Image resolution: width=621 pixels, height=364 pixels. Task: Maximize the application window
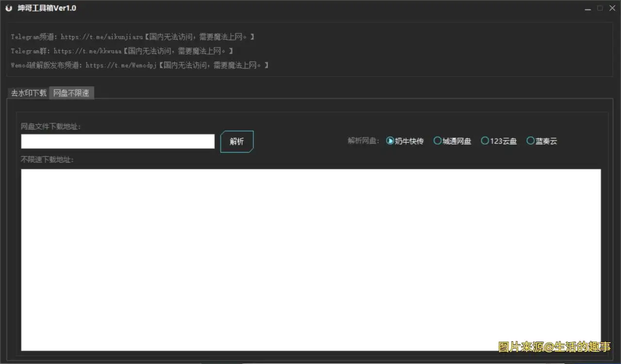pos(600,8)
